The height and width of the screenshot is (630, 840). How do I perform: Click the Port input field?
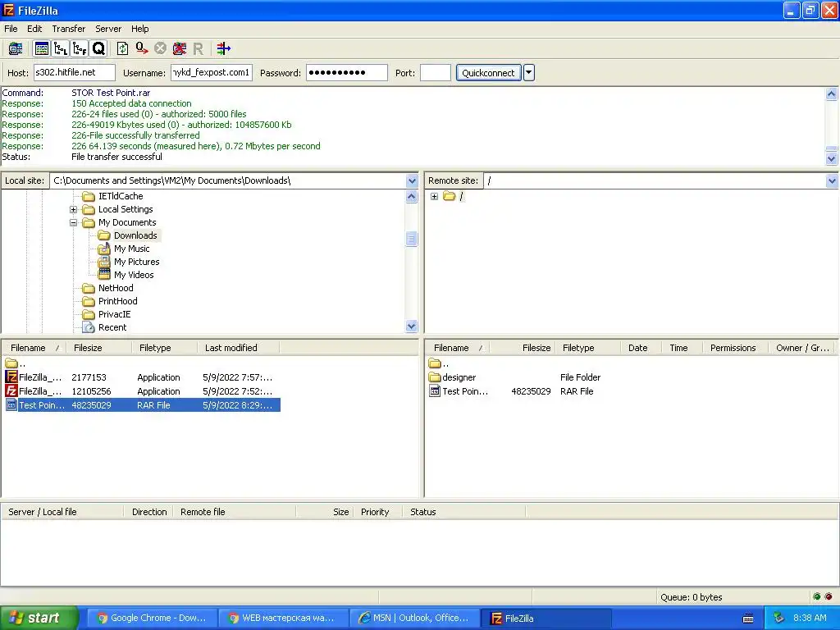point(435,72)
